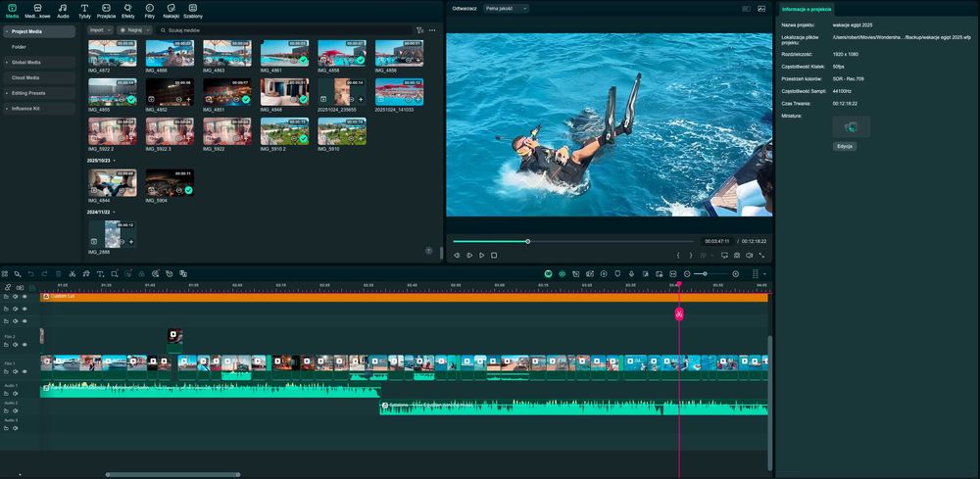Click the Undo arrow in timeline toolbar

click(x=30, y=273)
